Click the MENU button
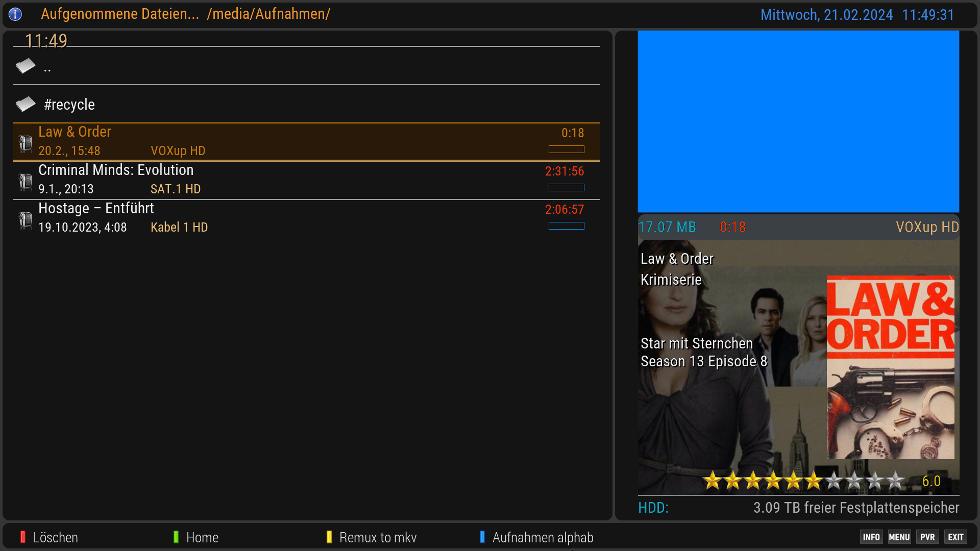 click(899, 537)
